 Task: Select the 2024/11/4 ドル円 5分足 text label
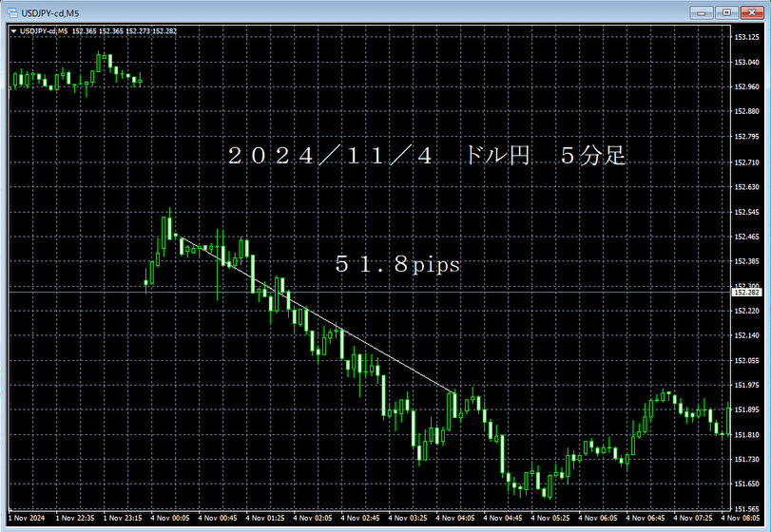point(426,156)
